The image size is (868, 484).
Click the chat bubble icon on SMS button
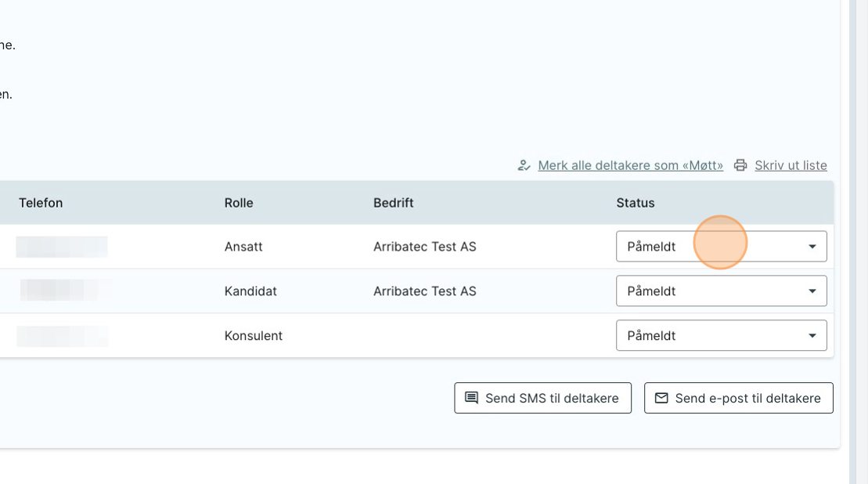(x=471, y=398)
